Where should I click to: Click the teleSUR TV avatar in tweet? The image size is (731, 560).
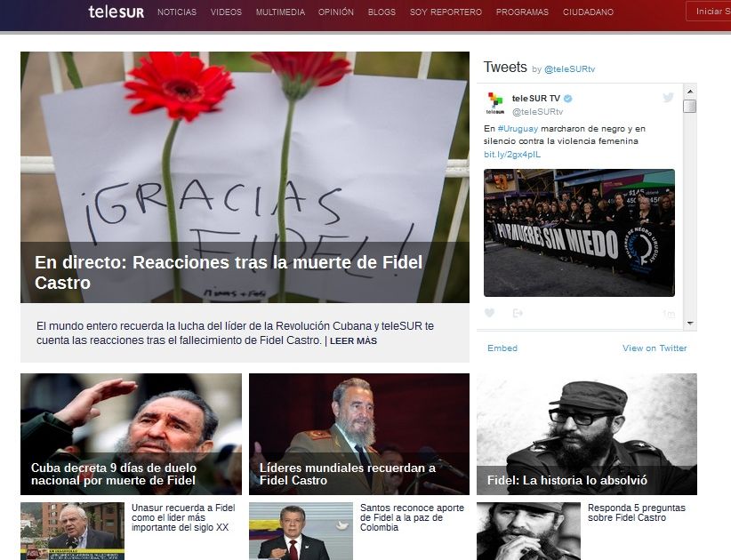[x=495, y=103]
